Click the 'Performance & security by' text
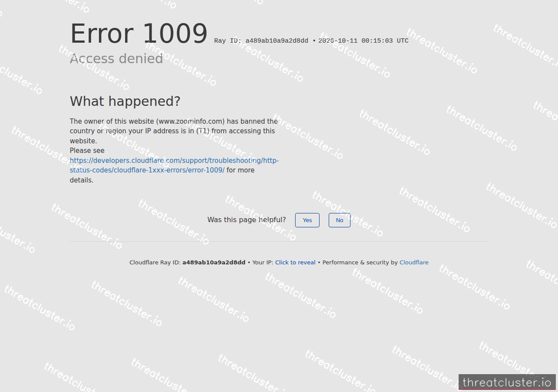 tap(360, 262)
